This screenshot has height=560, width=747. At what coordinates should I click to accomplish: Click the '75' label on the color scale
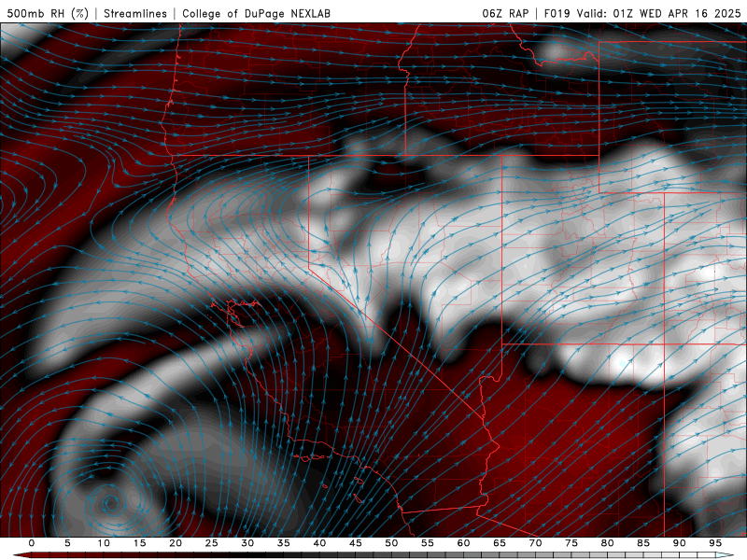[x=571, y=543]
